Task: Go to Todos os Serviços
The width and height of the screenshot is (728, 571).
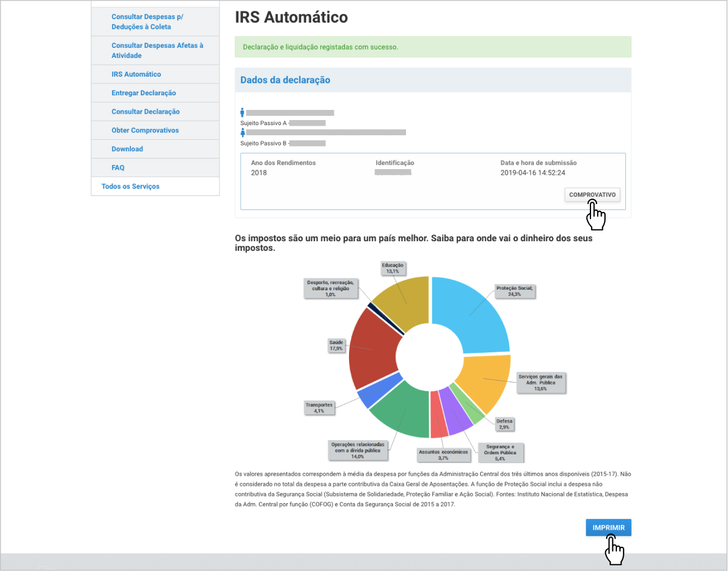Action: tap(130, 187)
